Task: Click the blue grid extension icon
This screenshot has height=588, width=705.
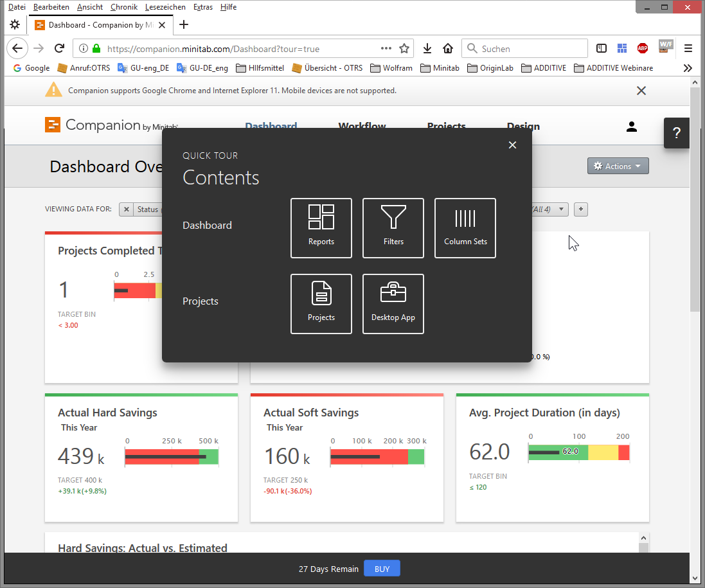Action: pos(622,49)
